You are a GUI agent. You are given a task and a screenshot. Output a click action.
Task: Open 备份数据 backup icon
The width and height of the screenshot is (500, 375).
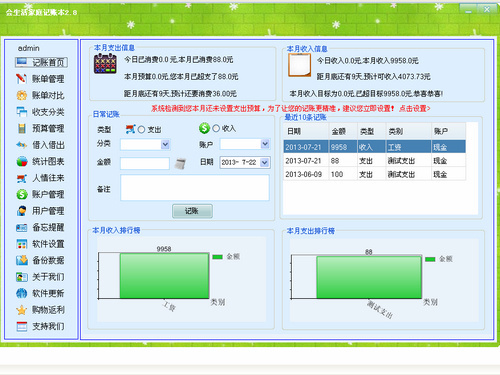click(22, 260)
